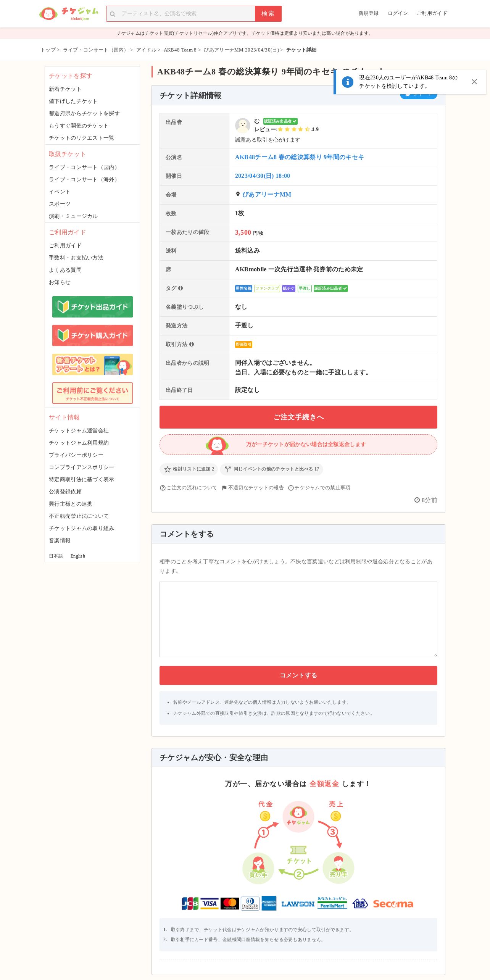490x980 pixels.
Task: Click the search magnifier icon
Action: coord(113,14)
